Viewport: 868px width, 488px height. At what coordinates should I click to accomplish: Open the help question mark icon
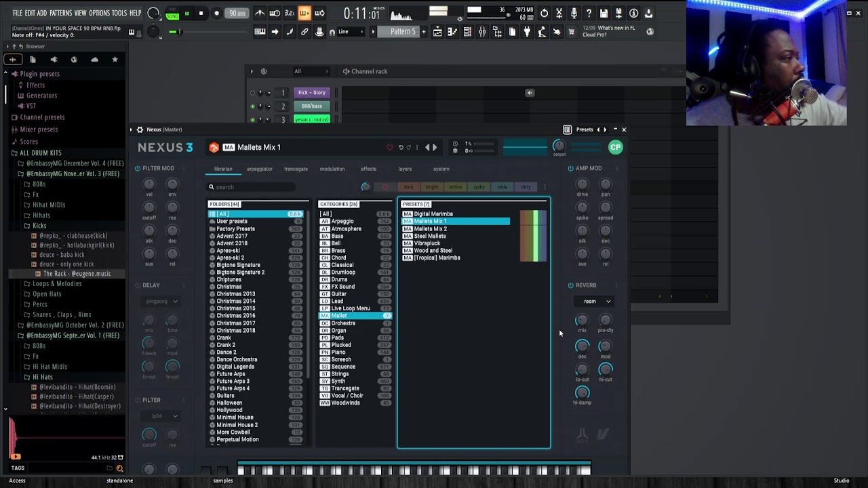pos(589,13)
